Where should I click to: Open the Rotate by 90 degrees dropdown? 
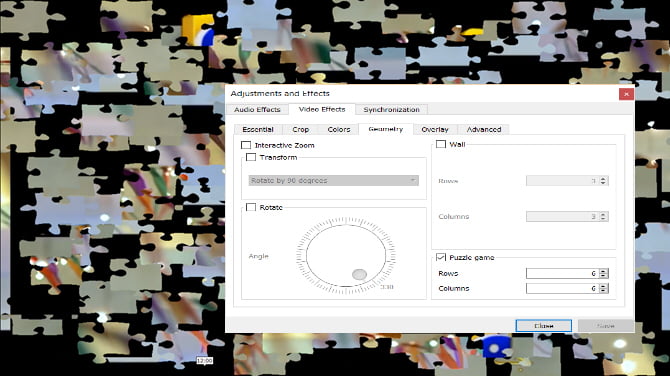point(334,180)
